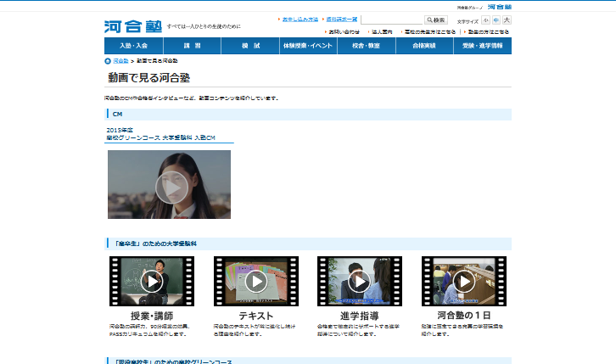Open the 受験・進学情報 menu

coord(483,46)
